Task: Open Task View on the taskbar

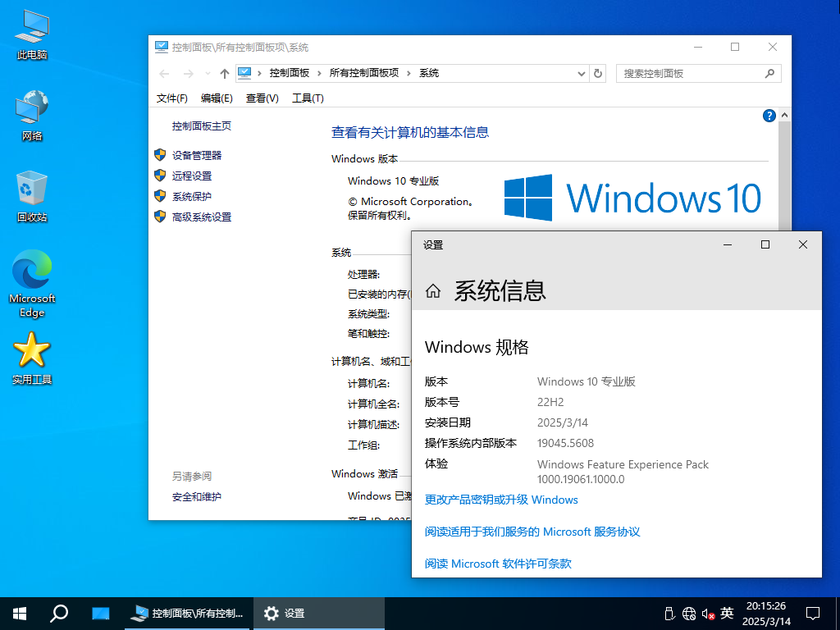Action: (100, 614)
